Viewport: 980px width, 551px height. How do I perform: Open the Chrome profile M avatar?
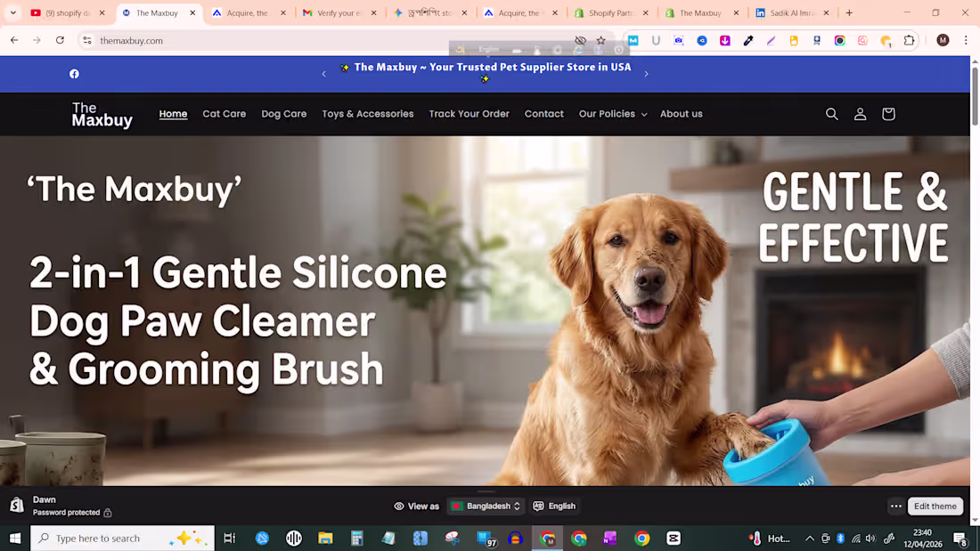(943, 41)
